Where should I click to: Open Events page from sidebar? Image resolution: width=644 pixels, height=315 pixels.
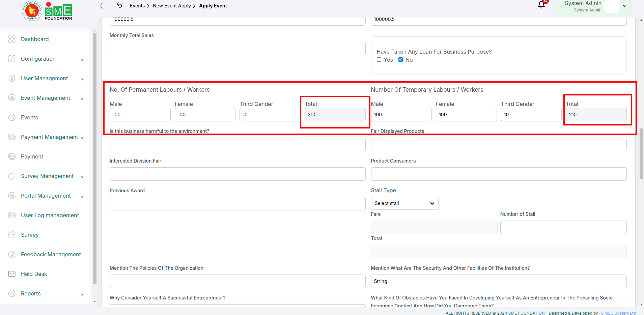pyautogui.click(x=29, y=117)
